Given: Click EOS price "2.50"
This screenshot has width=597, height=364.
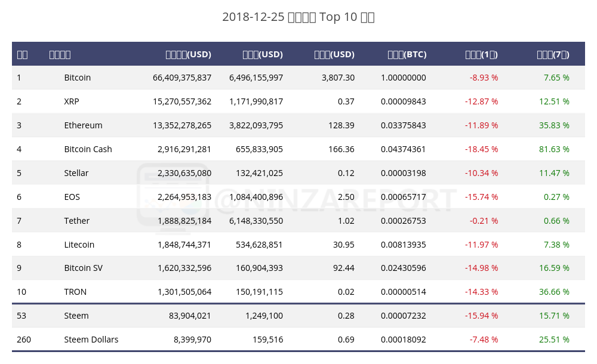Looking at the screenshot, I should [x=346, y=198].
